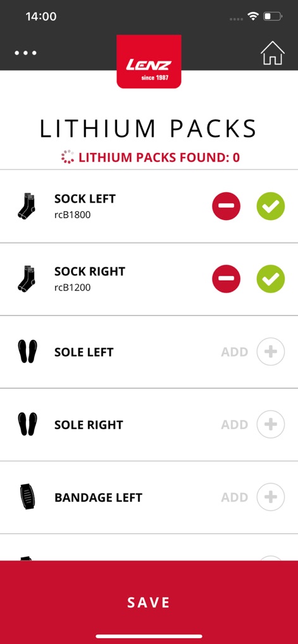The width and height of the screenshot is (298, 644).
Task: Tap the Lithium Packs Found status
Action: (151, 157)
